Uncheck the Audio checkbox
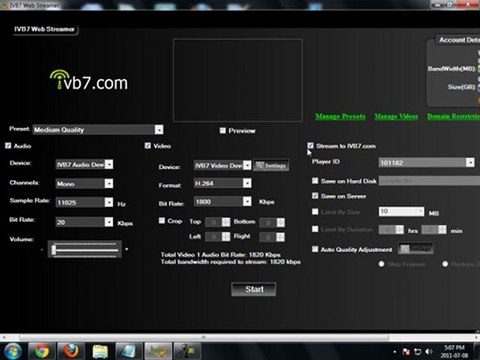 (x=8, y=146)
